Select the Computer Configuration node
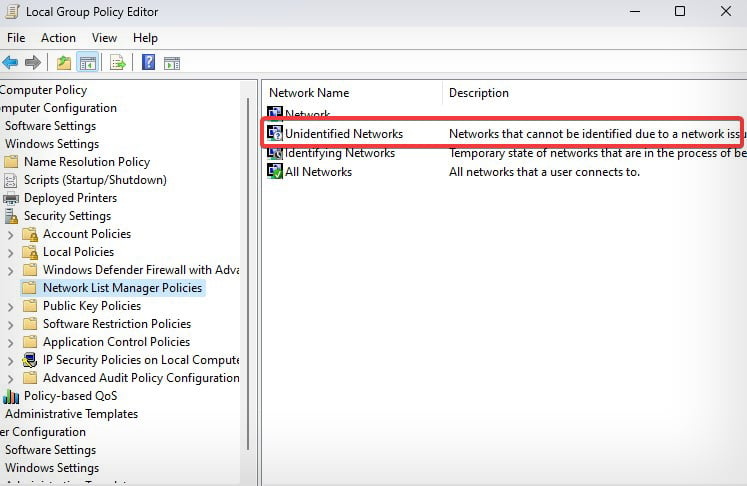Screen dimensions: 747x486 (x=58, y=108)
